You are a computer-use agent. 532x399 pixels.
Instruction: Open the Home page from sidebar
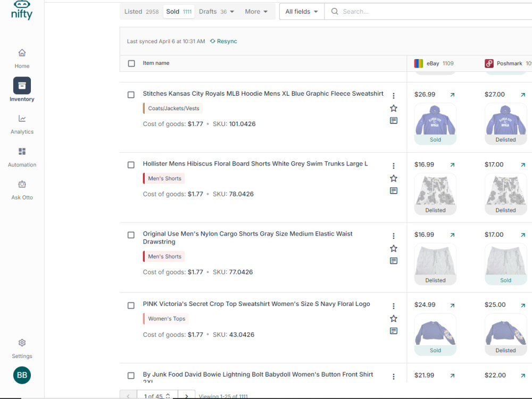coord(22,59)
